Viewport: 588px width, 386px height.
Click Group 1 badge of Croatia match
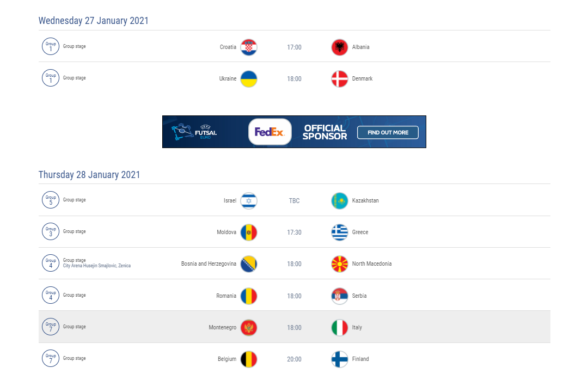(x=51, y=46)
